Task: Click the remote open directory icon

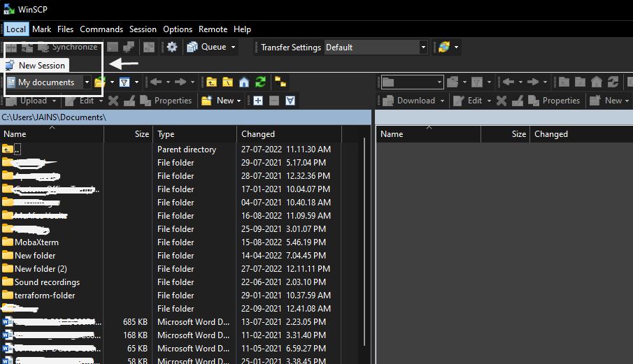Action: coord(453,82)
